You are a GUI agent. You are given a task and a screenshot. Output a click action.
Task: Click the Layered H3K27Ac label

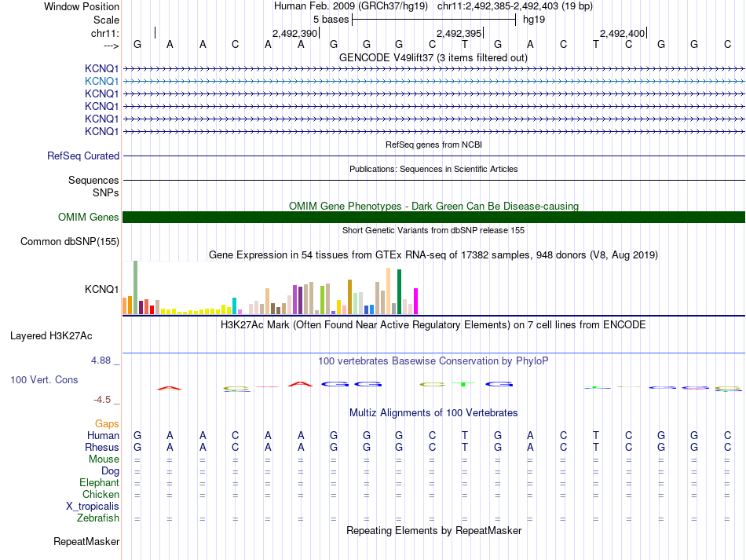tap(51, 336)
